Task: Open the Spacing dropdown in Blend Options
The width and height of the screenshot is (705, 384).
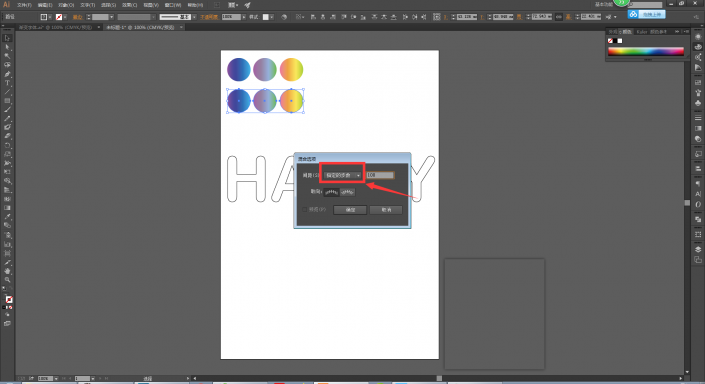Action: pyautogui.click(x=343, y=175)
